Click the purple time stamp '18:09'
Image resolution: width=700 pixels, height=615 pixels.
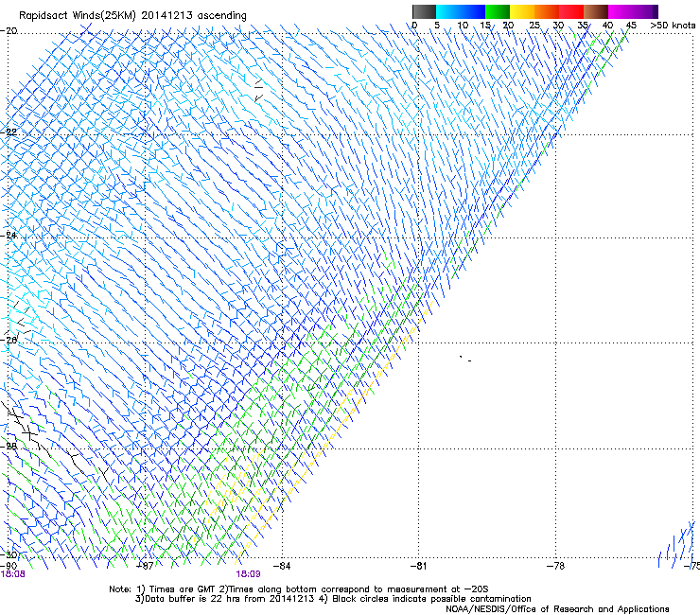(248, 574)
